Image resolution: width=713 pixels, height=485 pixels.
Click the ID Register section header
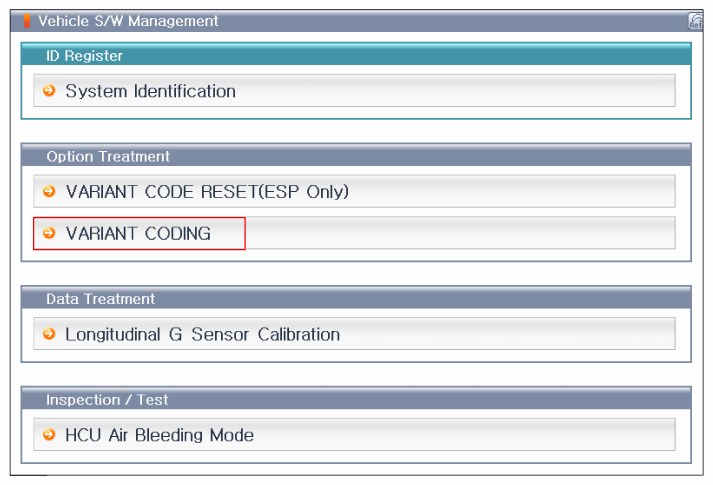tap(84, 56)
